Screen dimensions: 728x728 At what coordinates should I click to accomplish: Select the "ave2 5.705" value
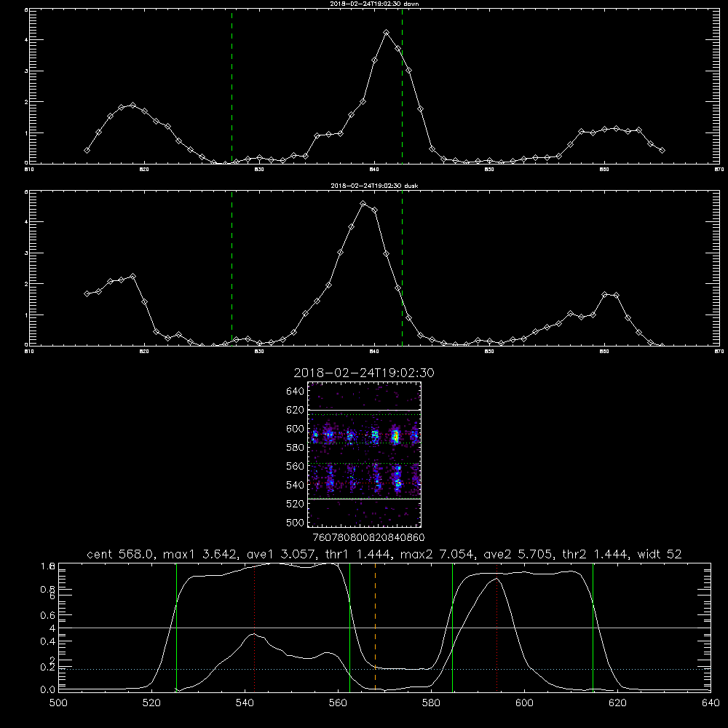coord(518,554)
